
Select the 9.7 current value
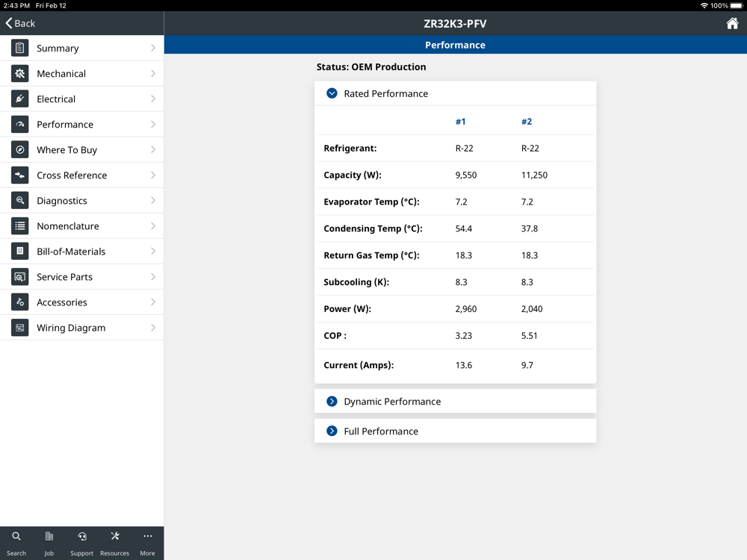click(x=527, y=365)
